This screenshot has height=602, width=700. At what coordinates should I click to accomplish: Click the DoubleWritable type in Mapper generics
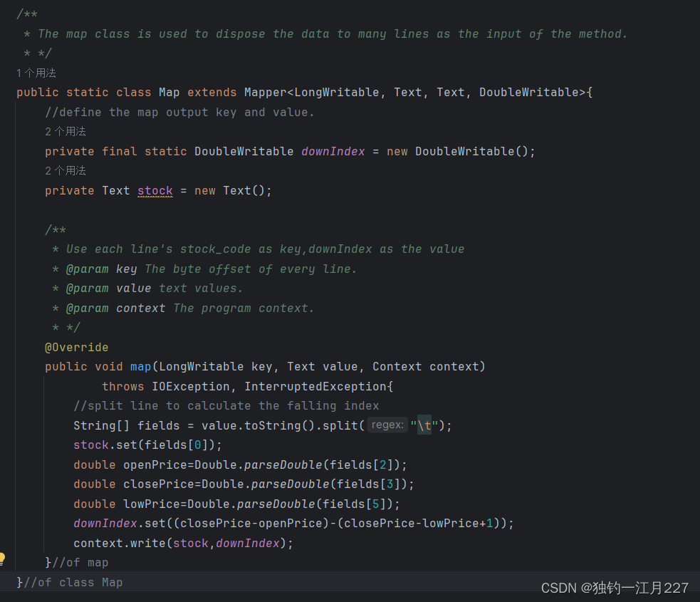coord(529,93)
